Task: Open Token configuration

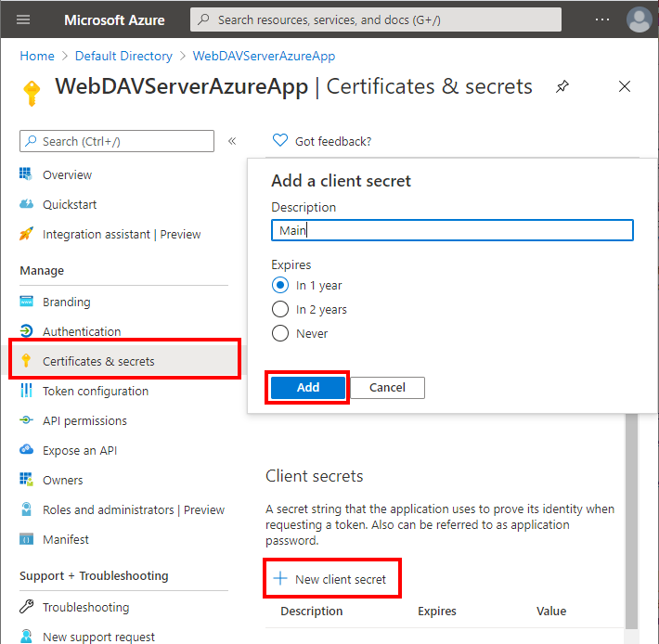Action: pyautogui.click(x=96, y=391)
